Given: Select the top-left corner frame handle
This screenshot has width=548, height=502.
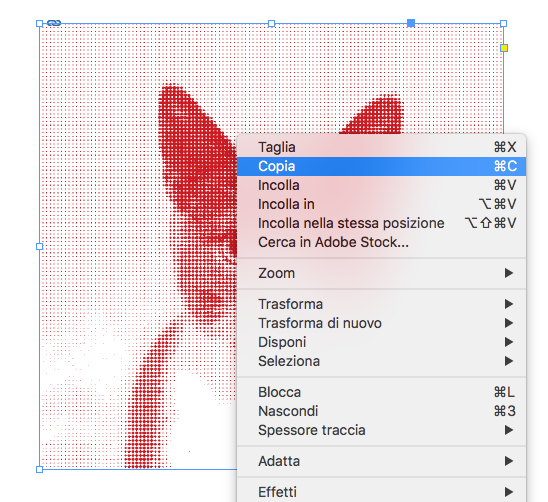Looking at the screenshot, I should click(x=39, y=23).
